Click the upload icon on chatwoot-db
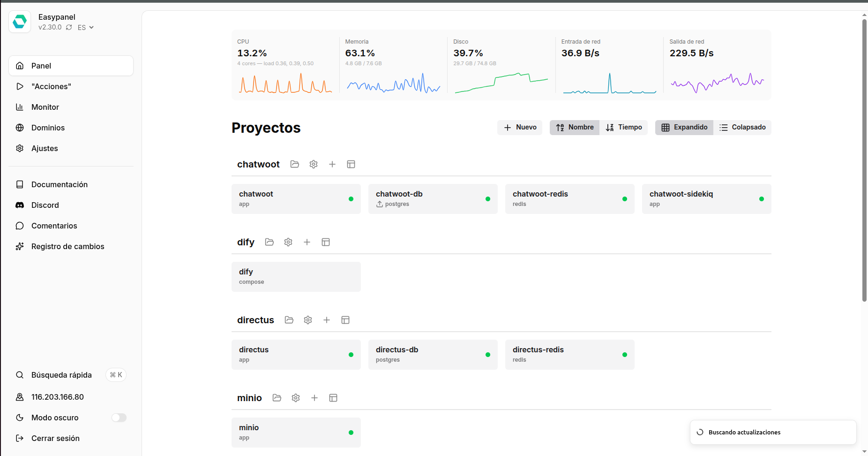The image size is (868, 456). (x=380, y=204)
